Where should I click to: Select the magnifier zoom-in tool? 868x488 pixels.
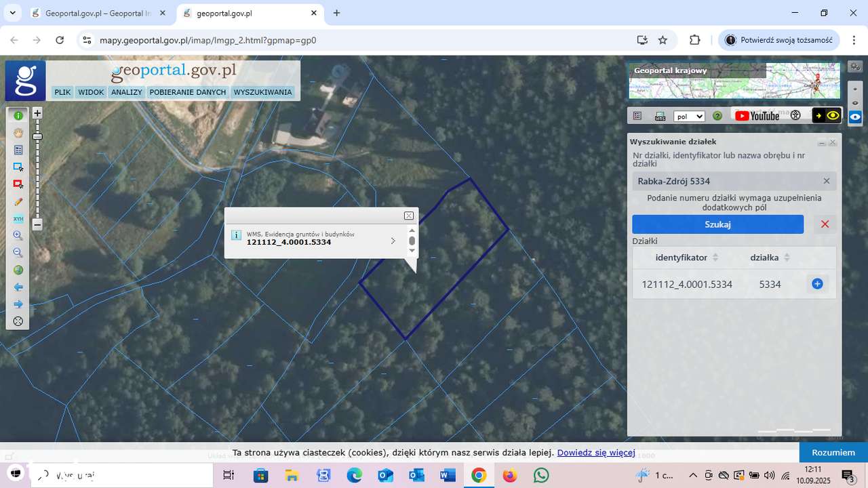(18, 236)
